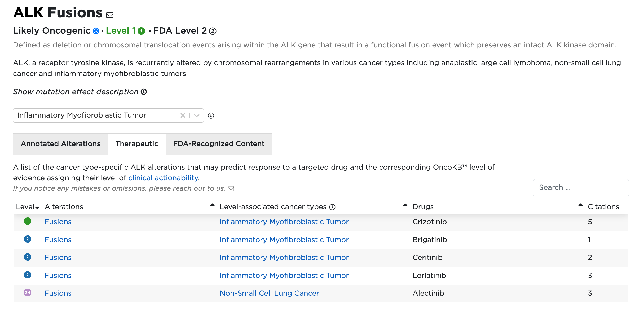Click the info icon next to Level-associated cancer types
The width and height of the screenshot is (644, 315).
coord(332,207)
